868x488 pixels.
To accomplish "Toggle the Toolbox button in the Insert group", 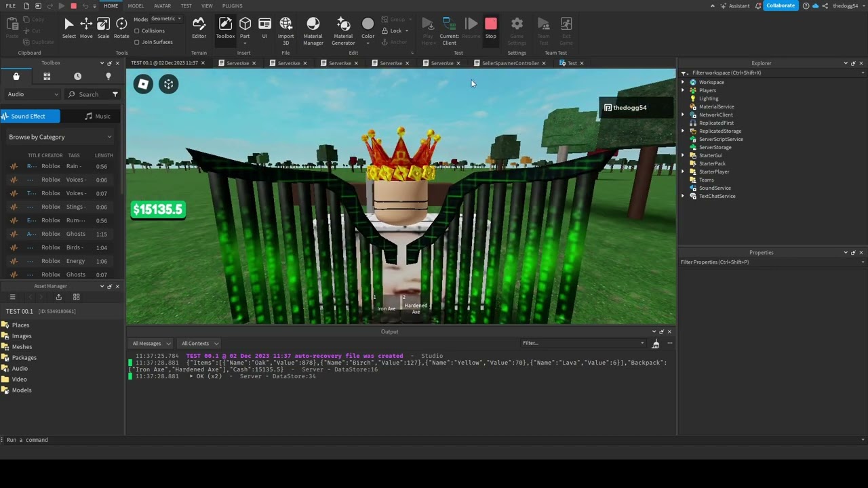I will point(225,28).
